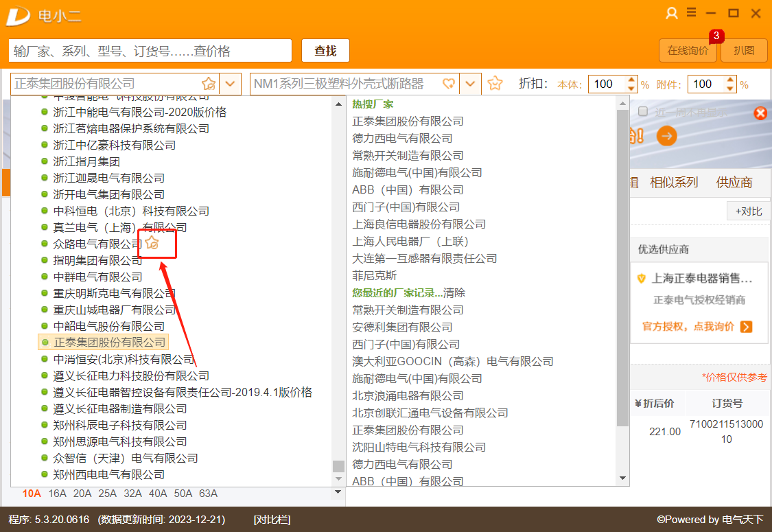This screenshot has width=772, height=532.
Task: Select 郑州思源电气科技有限公司 in list
Action: [x=120, y=442]
